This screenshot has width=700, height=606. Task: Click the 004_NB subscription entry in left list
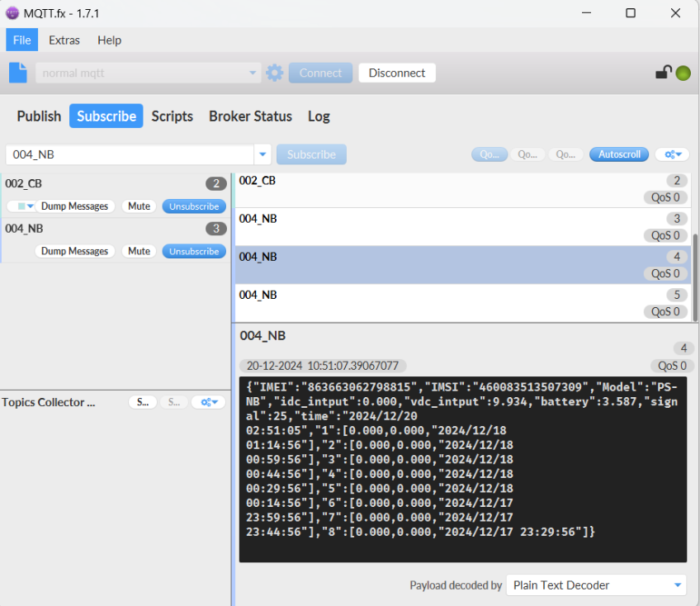pyautogui.click(x=116, y=240)
